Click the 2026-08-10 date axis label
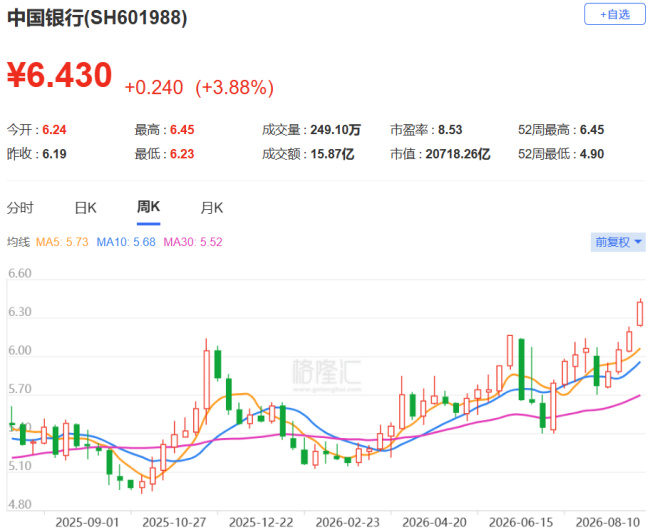Image resolution: width=650 pixels, height=530 pixels. pyautogui.click(x=608, y=522)
